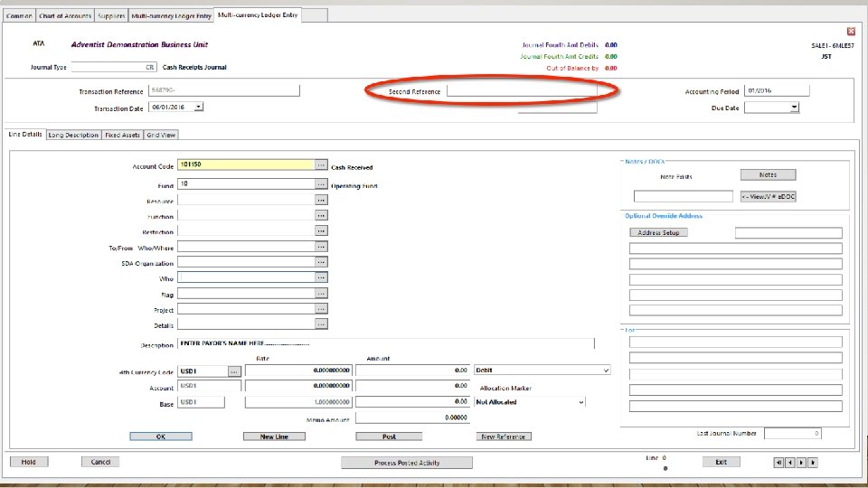
Task: Select the Grid View sub-tab
Action: coord(161,135)
